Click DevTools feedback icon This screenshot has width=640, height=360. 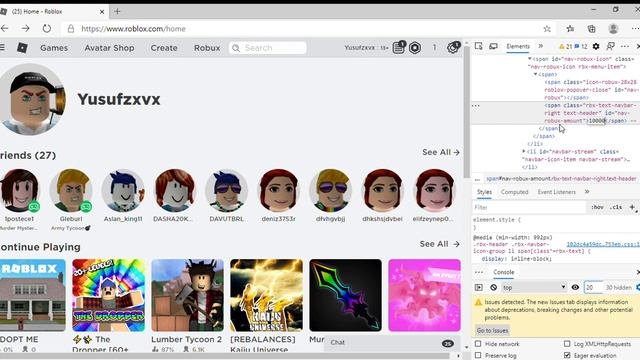[x=611, y=46]
